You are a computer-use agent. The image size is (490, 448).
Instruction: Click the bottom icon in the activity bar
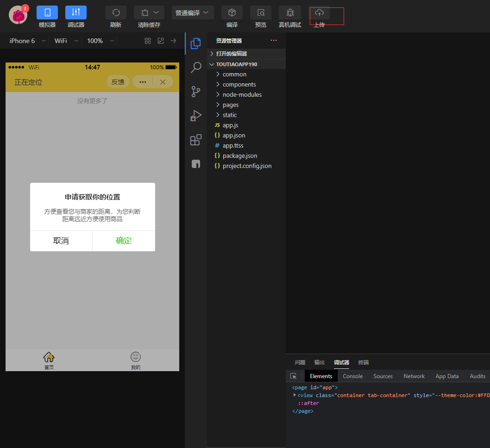pos(196,164)
